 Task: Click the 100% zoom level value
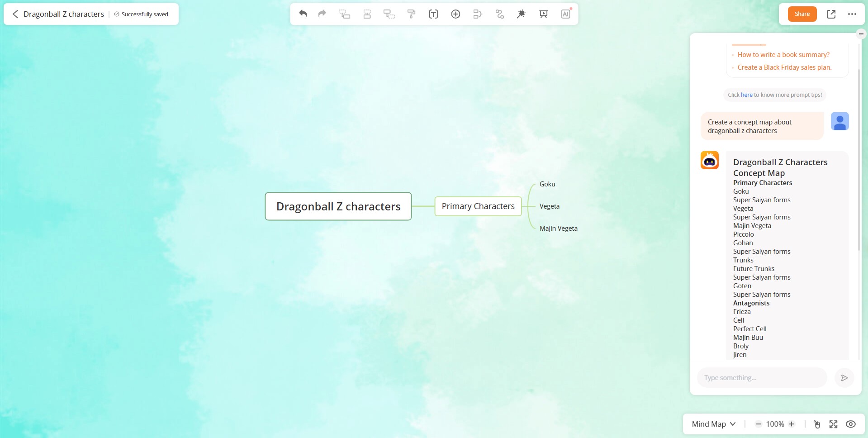(x=775, y=424)
